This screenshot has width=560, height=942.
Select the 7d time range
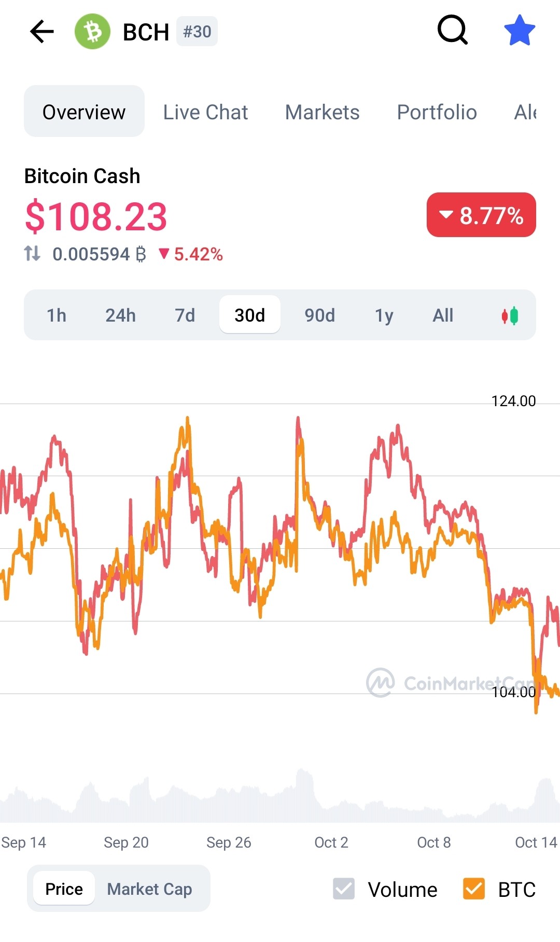pyautogui.click(x=185, y=315)
